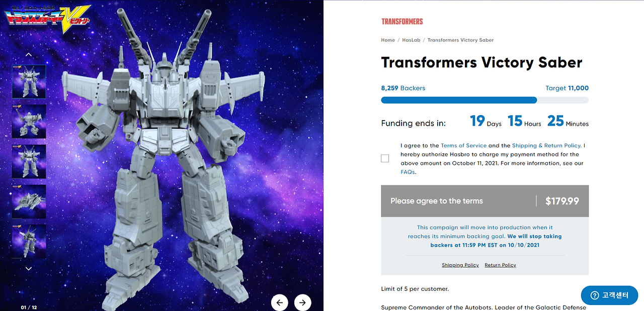644x311 pixels.
Task: Select the first robot thumbnail
Action: pos(29,81)
